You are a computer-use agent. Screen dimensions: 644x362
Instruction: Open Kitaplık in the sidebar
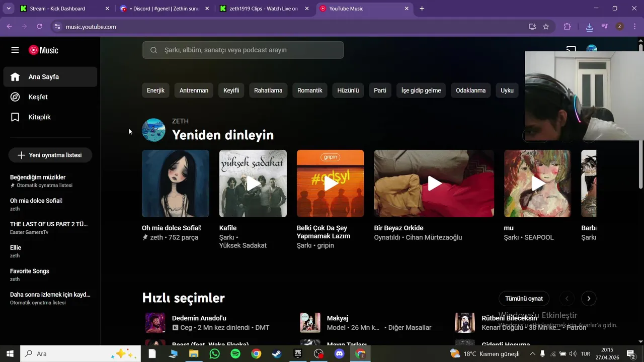pyautogui.click(x=50, y=117)
